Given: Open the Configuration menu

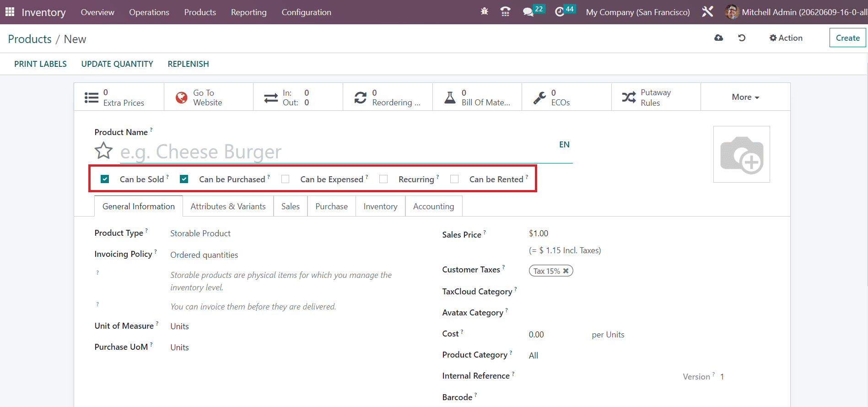Looking at the screenshot, I should (306, 12).
